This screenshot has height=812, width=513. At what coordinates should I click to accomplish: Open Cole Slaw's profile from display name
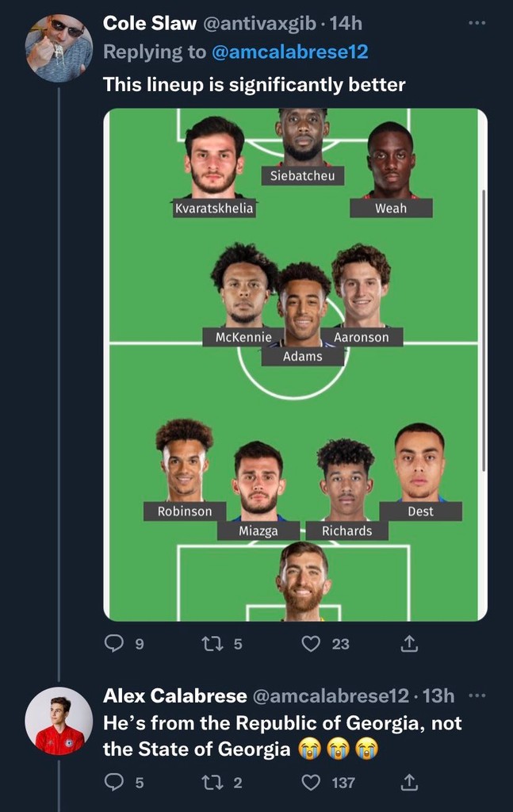coord(150,24)
